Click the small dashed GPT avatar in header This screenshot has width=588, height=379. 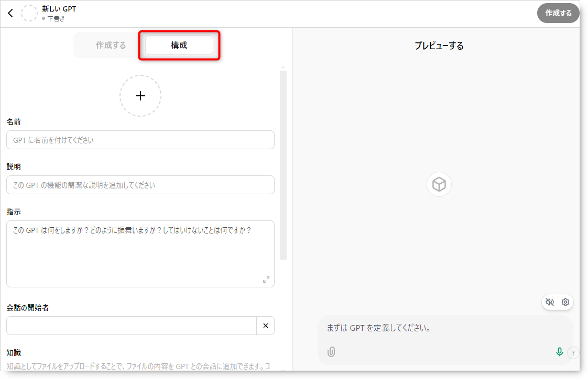[x=29, y=14]
